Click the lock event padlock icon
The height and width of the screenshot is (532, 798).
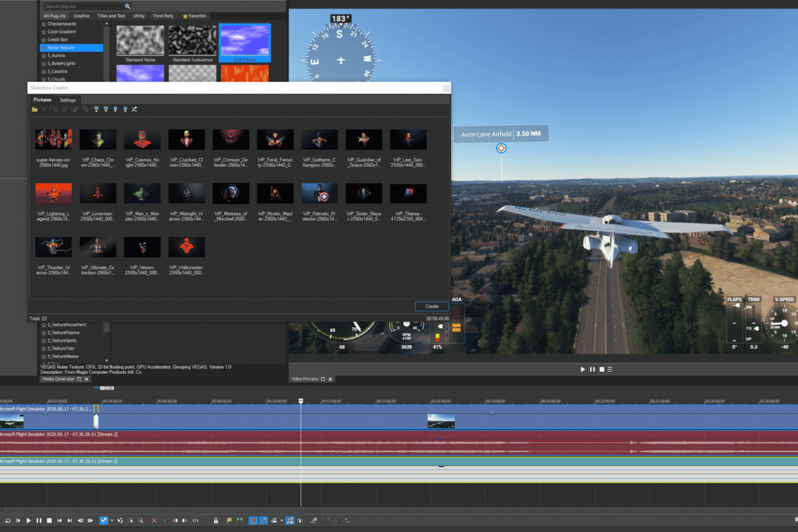pos(216,520)
